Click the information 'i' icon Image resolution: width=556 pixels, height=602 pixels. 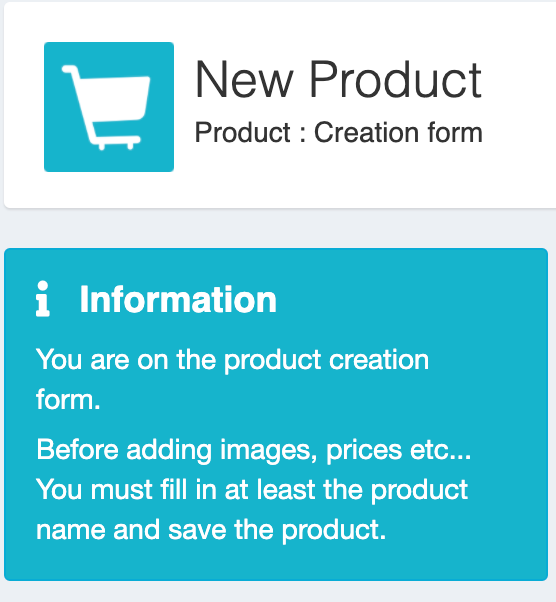point(43,299)
